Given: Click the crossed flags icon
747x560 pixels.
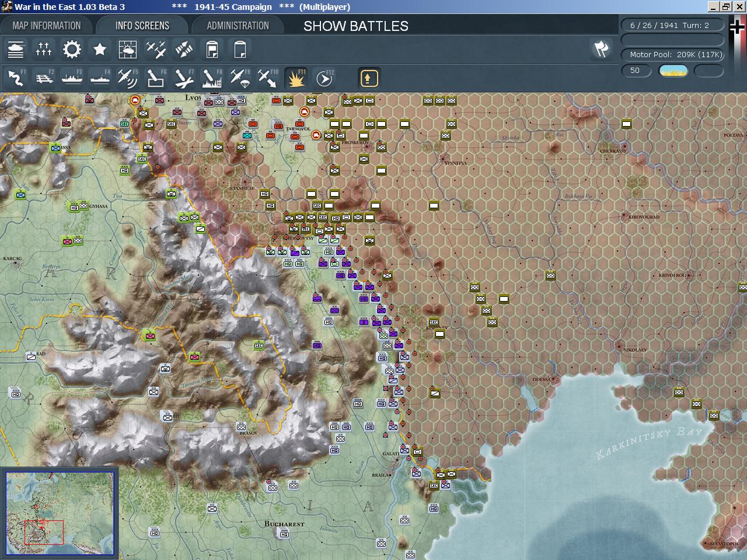Looking at the screenshot, I should pyautogui.click(x=601, y=50).
